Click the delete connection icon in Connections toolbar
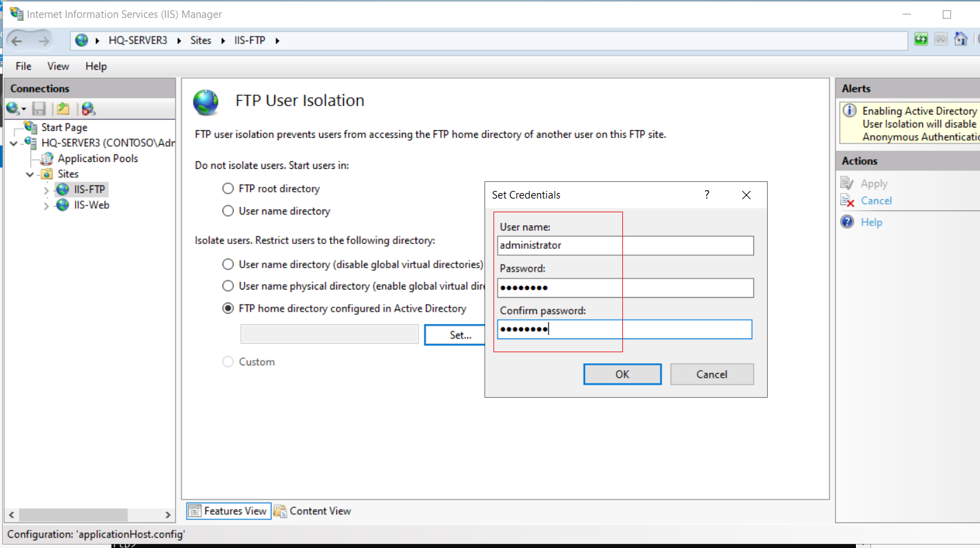Screen dimensions: 980x548 click(88, 109)
